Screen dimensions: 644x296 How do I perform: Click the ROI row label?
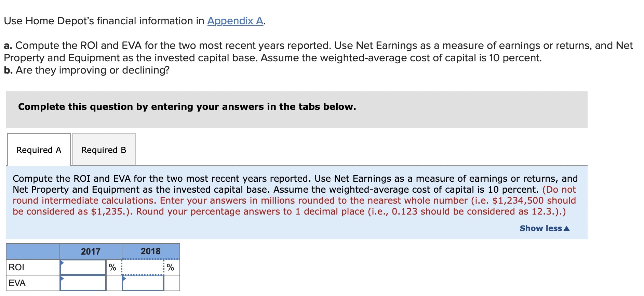click(x=16, y=267)
